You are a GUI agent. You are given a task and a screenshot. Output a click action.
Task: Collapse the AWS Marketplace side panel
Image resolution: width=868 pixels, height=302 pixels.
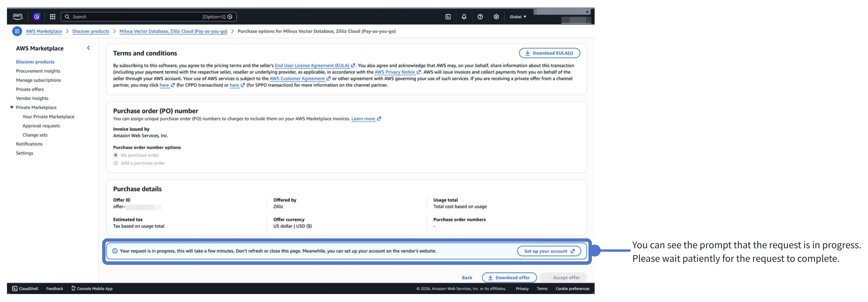pos(88,48)
